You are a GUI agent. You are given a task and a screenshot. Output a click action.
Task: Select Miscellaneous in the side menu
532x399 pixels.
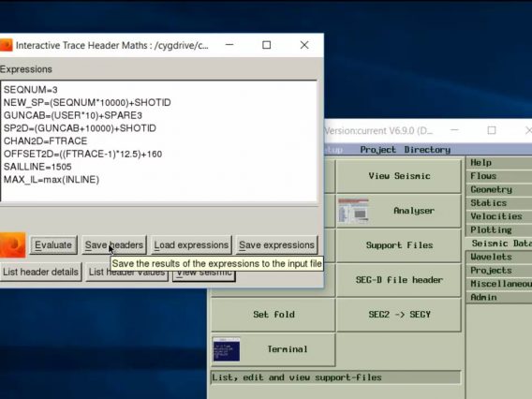point(498,284)
